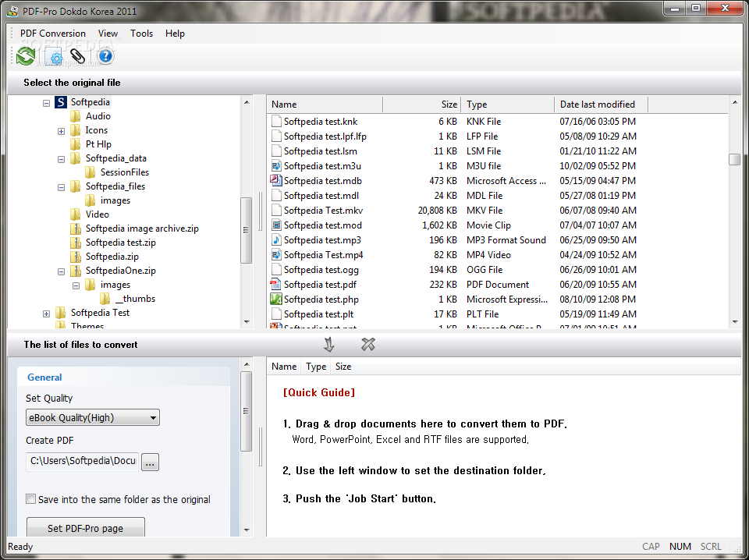Sort files by Type column header in file browser
This screenshot has height=560, width=749.
tap(508, 104)
